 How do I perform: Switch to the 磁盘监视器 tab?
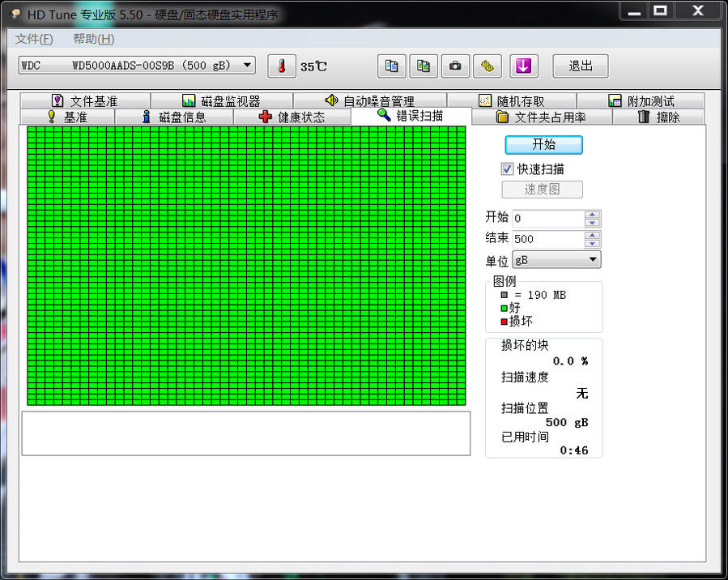(x=221, y=100)
